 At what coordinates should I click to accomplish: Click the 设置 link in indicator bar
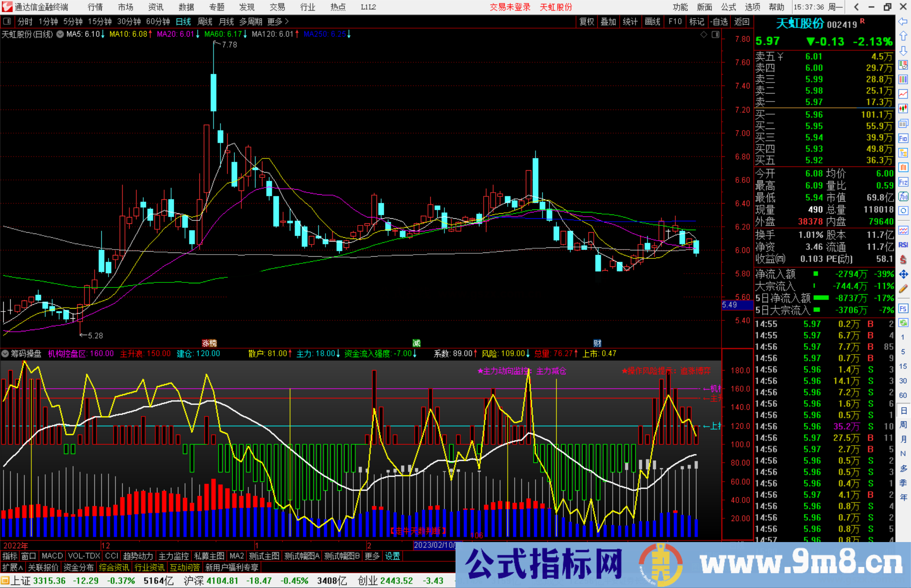[x=392, y=556]
